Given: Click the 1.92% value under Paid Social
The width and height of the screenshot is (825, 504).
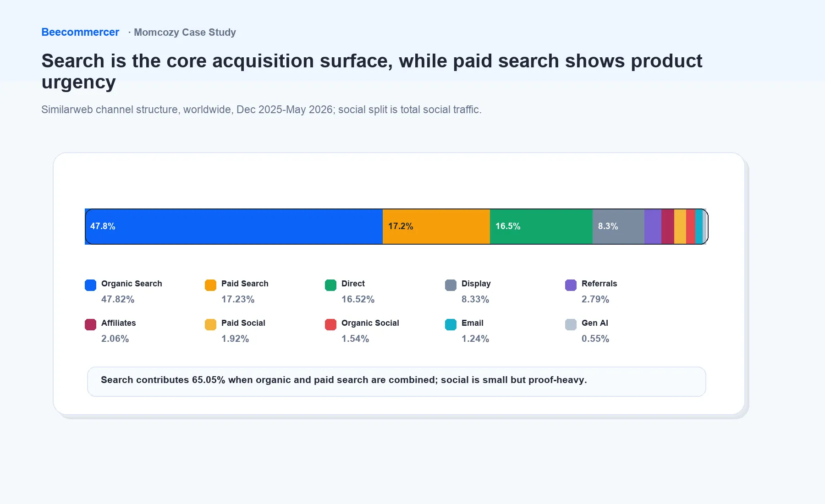Looking at the screenshot, I should click(235, 339).
